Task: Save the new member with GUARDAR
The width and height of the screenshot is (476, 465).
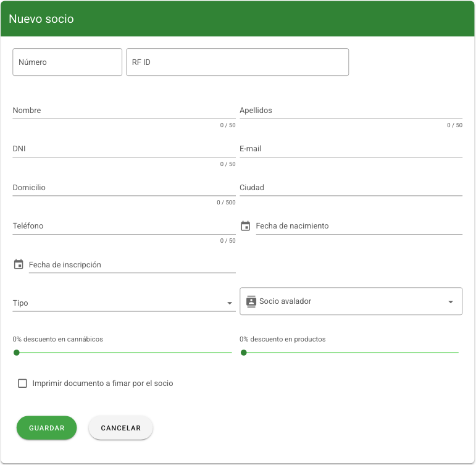Action: point(46,428)
